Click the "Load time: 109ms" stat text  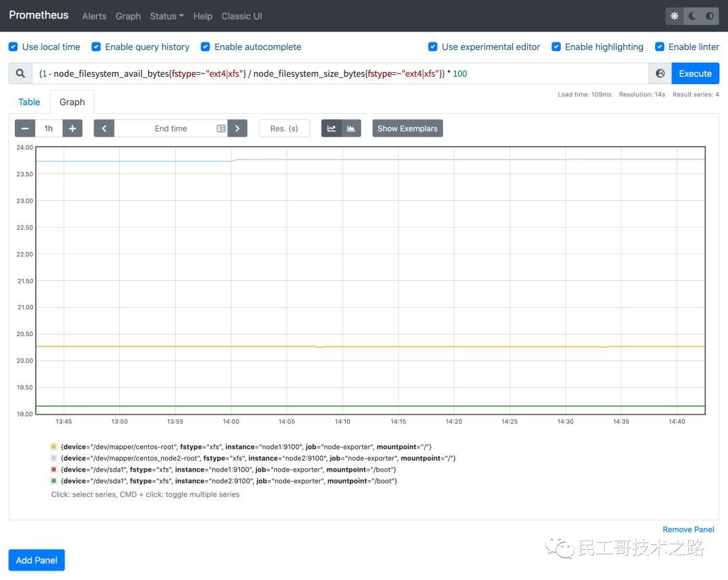(x=584, y=95)
